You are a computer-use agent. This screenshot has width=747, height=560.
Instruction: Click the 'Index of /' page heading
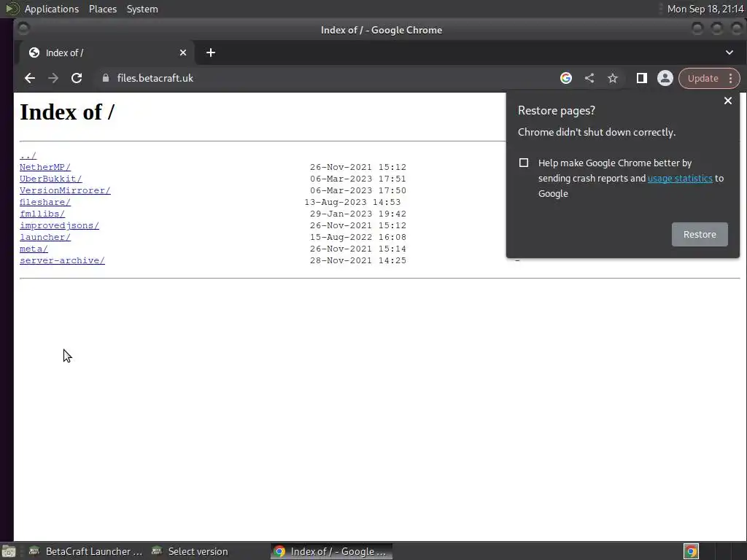[67, 112]
